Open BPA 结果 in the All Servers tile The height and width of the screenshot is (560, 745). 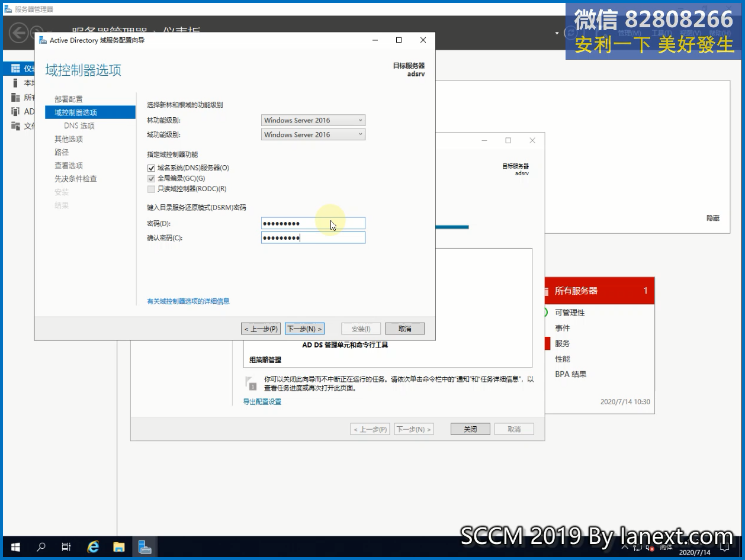click(571, 374)
